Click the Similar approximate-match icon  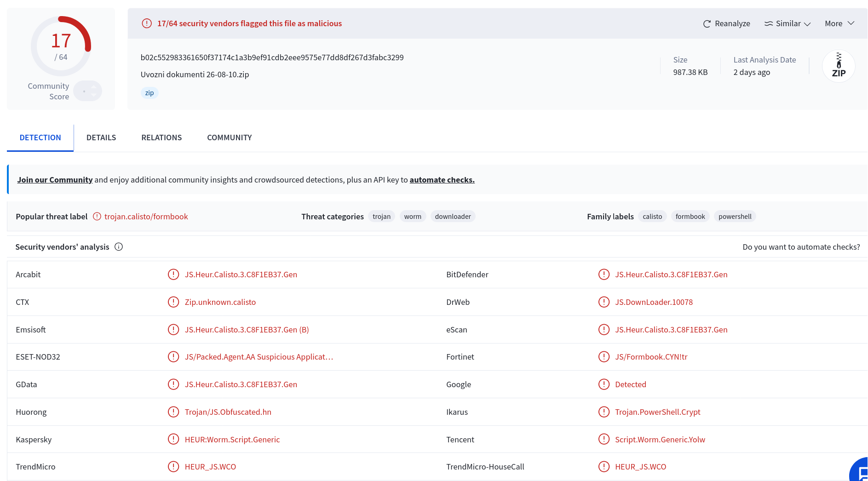point(769,23)
